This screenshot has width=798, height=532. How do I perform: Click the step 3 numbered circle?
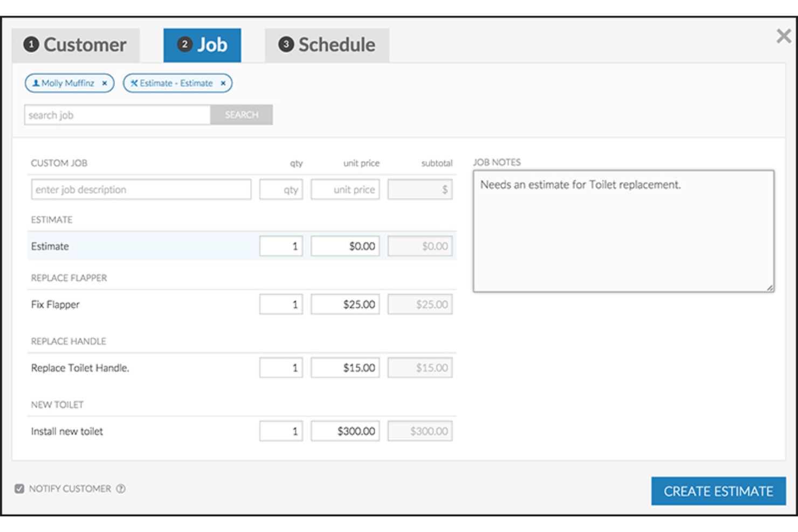tap(286, 45)
